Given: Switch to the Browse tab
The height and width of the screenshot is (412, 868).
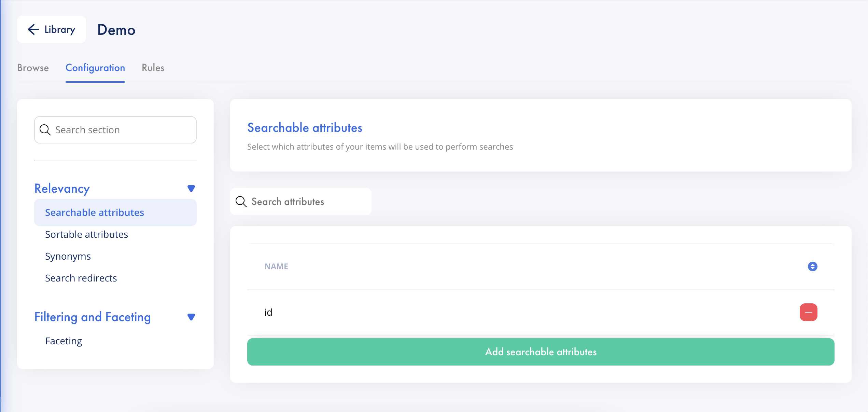Looking at the screenshot, I should coord(33,68).
